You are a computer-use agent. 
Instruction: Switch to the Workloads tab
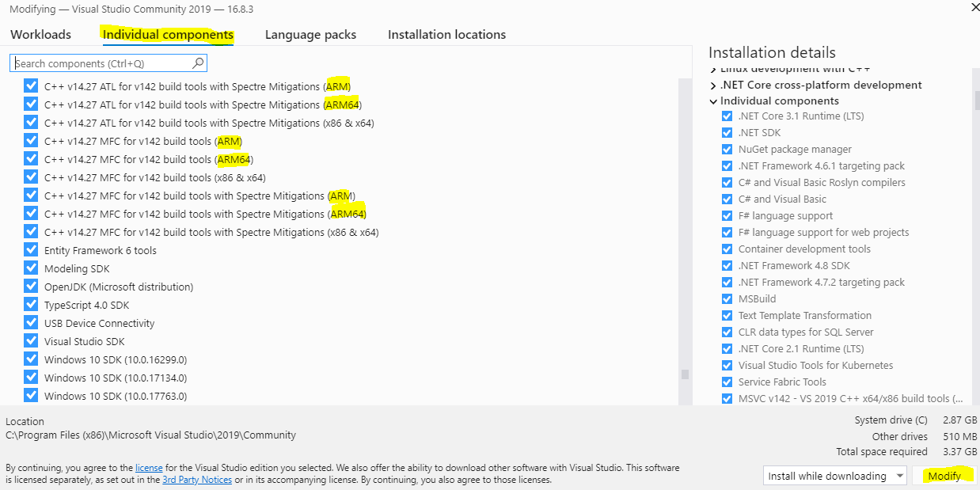[x=40, y=34]
